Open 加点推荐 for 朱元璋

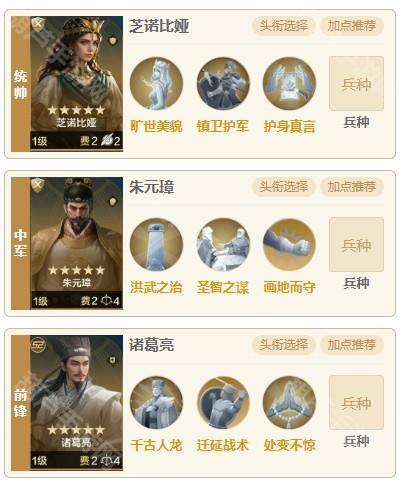[x=352, y=187]
